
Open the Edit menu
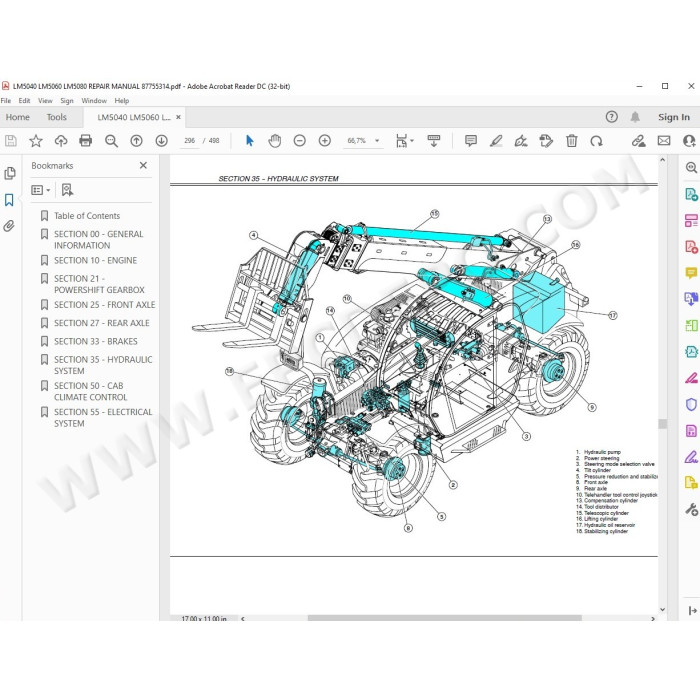point(24,101)
